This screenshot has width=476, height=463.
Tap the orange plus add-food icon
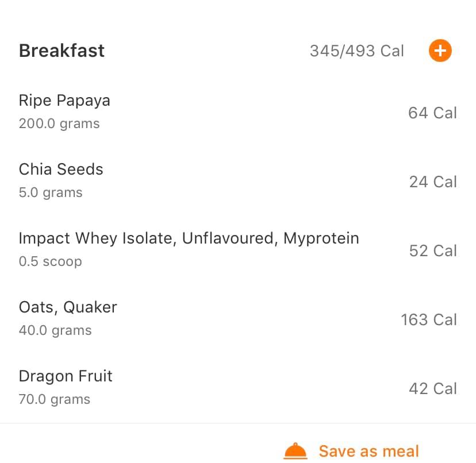pos(440,51)
